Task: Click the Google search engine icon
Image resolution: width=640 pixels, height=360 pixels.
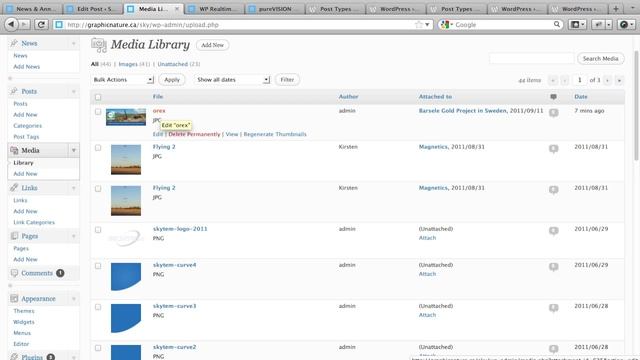Action: coord(445,24)
